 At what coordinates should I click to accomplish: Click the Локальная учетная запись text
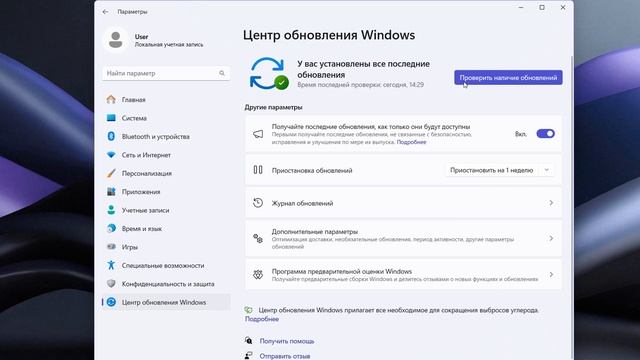tap(169, 44)
